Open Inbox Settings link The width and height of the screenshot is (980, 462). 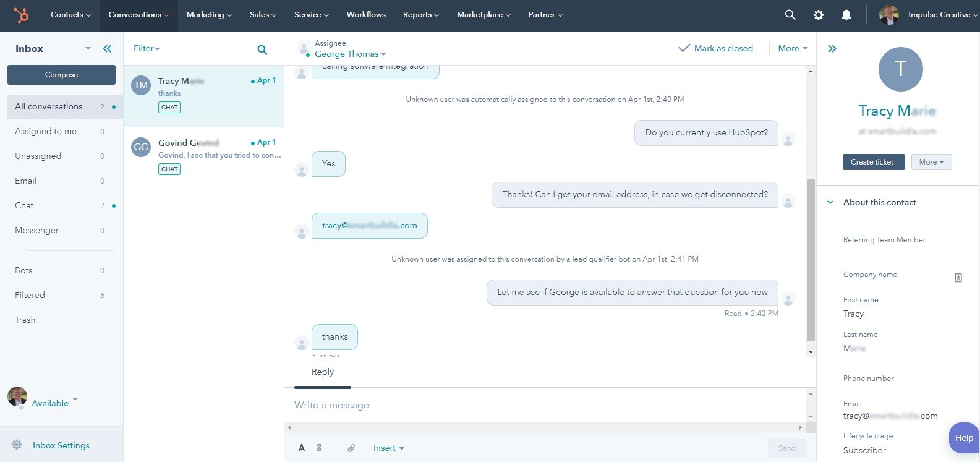[61, 445]
